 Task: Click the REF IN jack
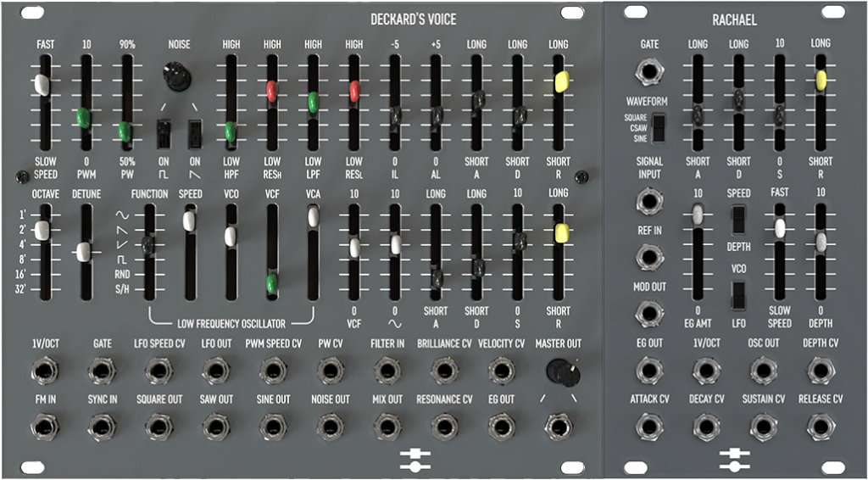click(x=650, y=258)
